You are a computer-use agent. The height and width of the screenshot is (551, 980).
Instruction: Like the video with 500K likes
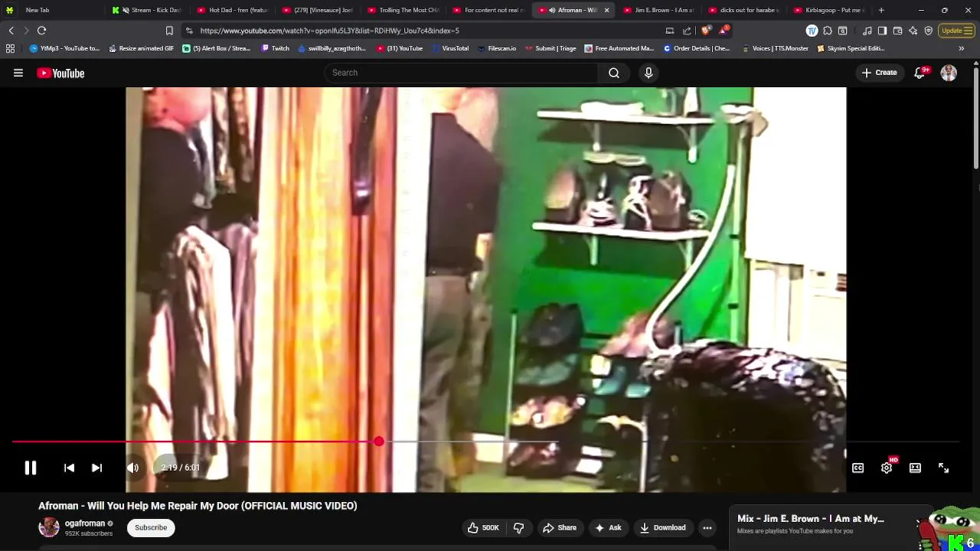(483, 527)
